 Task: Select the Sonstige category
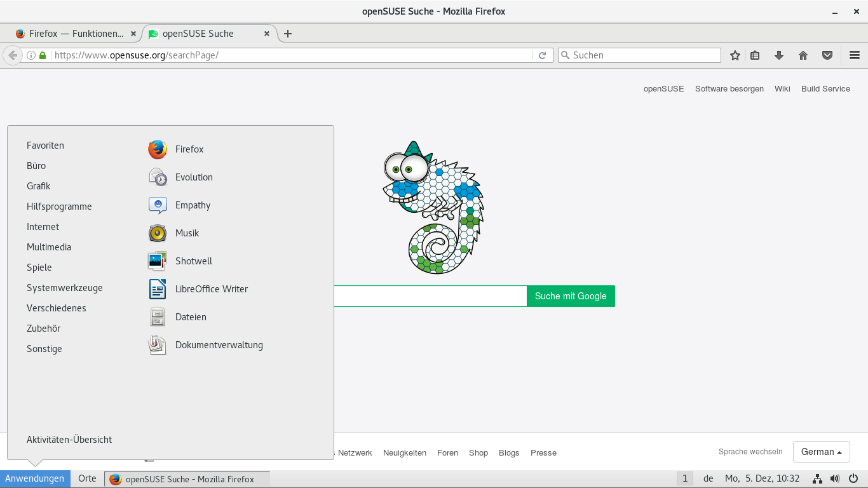[x=44, y=349]
